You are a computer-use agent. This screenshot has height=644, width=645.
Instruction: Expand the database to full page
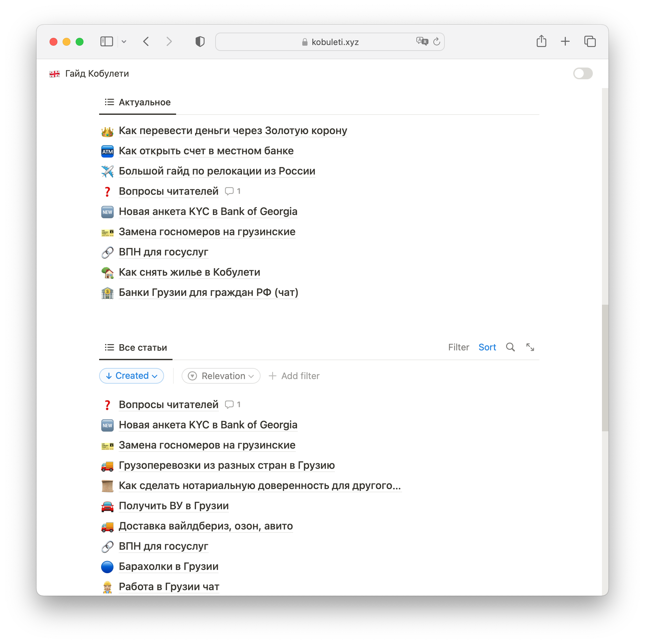coord(530,347)
